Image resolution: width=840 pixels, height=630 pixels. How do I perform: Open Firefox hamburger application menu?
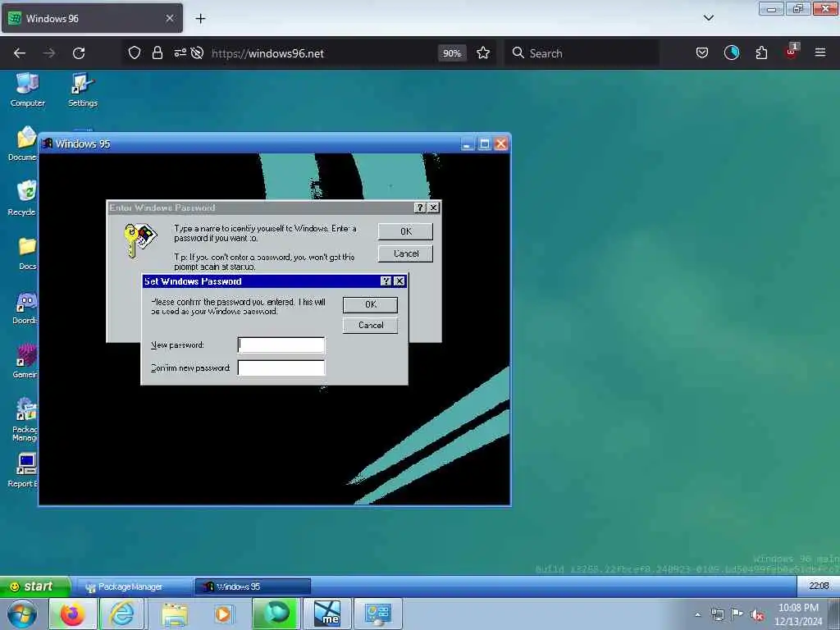point(819,52)
